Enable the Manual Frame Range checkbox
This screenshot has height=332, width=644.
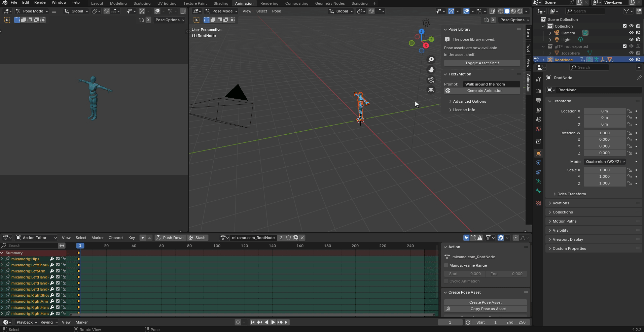[x=446, y=265]
